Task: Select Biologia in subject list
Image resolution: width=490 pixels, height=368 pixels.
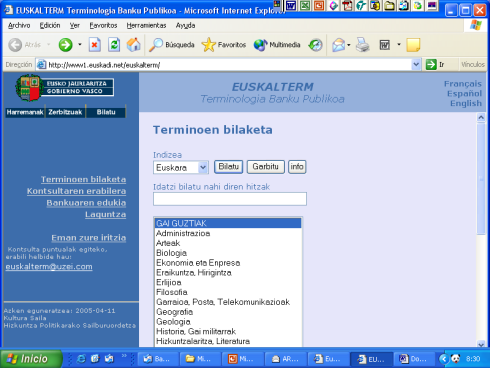Action: pyautogui.click(x=228, y=253)
